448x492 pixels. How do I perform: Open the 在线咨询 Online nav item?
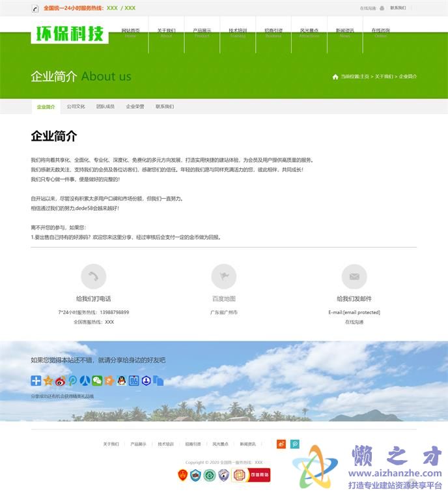point(380,33)
